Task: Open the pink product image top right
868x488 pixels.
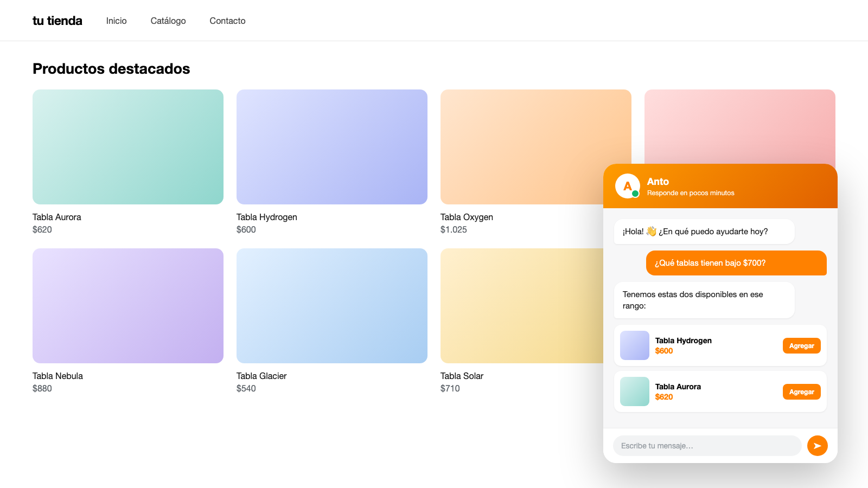Action: [x=740, y=126]
